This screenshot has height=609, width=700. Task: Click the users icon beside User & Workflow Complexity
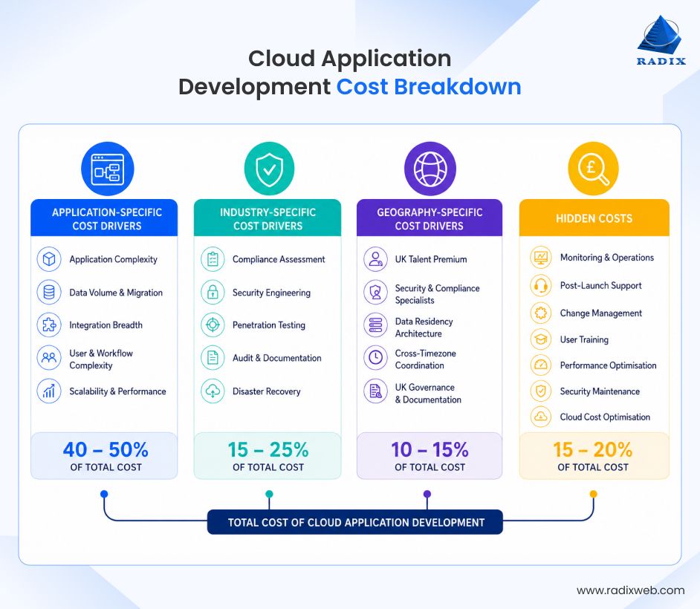[49, 358]
